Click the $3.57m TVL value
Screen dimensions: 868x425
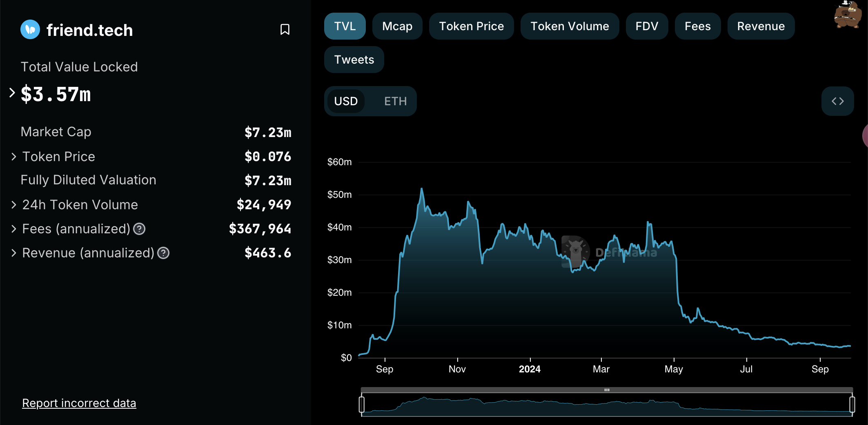pos(56,94)
